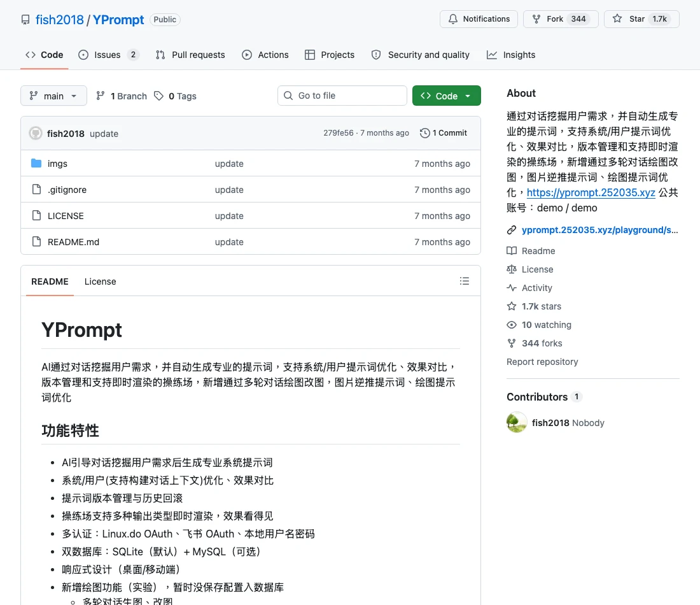This screenshot has width=700, height=605.
Task: Click the 1 Branch link
Action: click(122, 96)
